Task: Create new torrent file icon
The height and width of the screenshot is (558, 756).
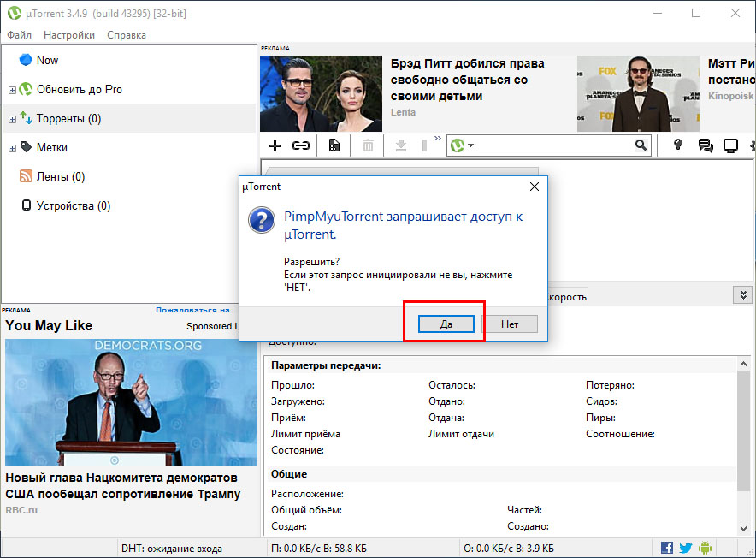Action: (334, 145)
